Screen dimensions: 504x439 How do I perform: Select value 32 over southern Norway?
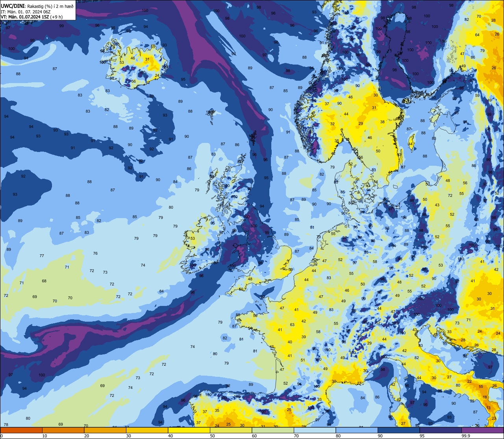pos(332,124)
